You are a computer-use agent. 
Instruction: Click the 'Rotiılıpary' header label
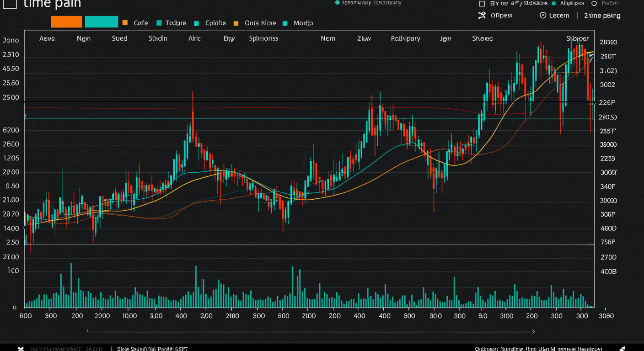coord(406,38)
